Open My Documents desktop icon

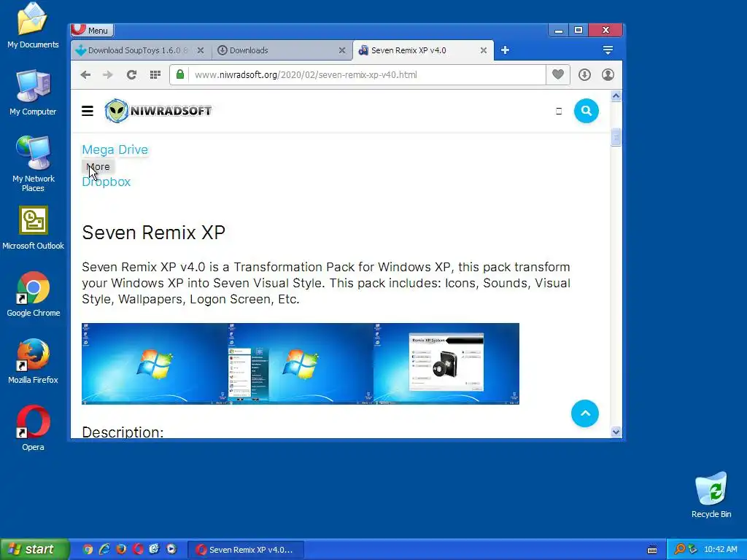click(33, 26)
